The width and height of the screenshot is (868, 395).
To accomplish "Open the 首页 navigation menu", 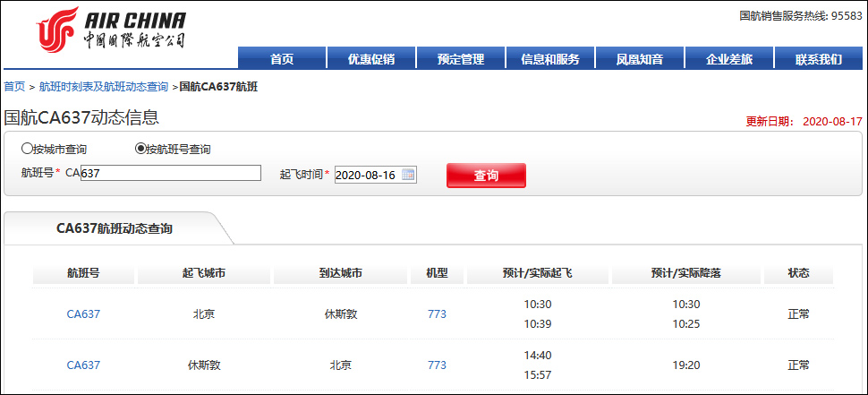I will pos(282,58).
